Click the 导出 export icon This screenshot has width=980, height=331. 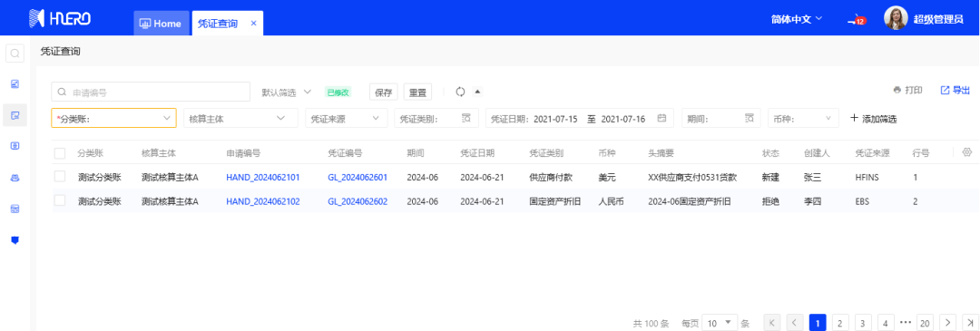[945, 91]
